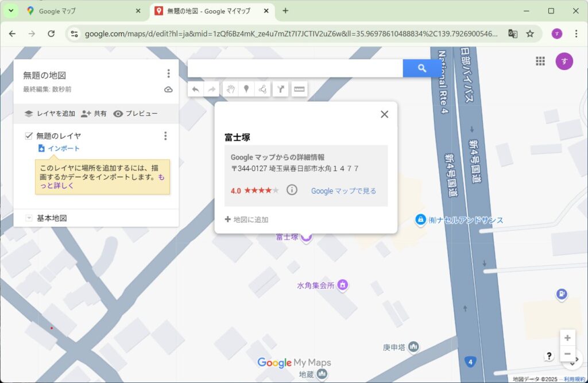Click the 富士塚 map label
Screen dimensions: 588x383
287,237
